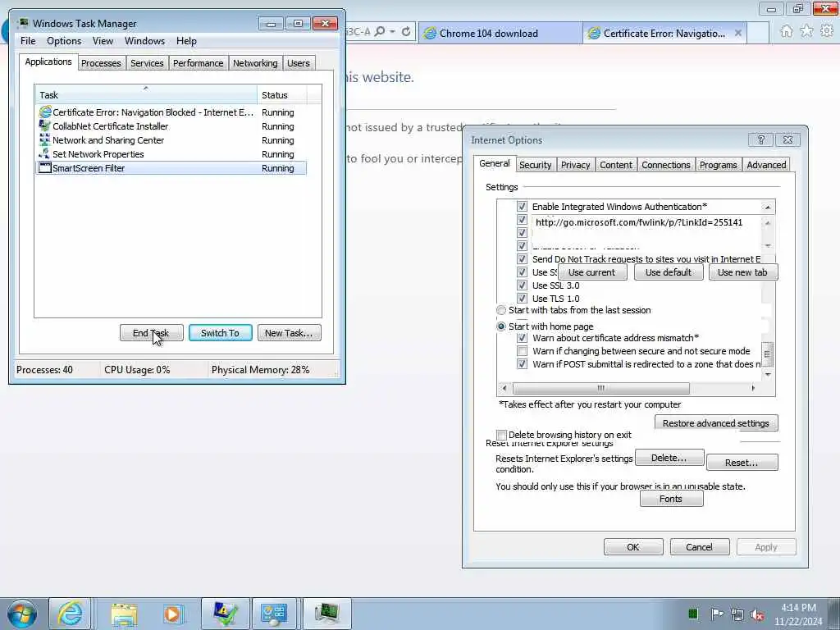Image resolution: width=840 pixels, height=630 pixels.
Task: Select Start with home page option
Action: tap(501, 326)
